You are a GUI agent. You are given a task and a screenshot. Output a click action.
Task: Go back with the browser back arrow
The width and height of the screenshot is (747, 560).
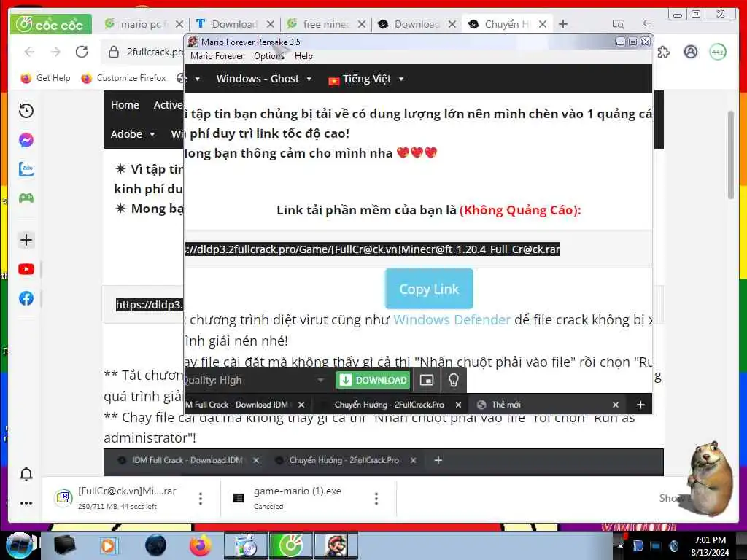(x=29, y=52)
